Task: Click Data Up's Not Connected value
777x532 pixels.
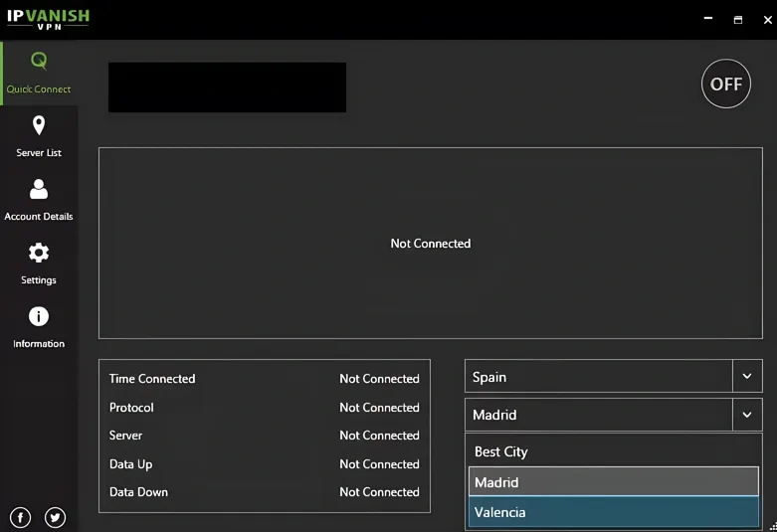Action: [380, 464]
